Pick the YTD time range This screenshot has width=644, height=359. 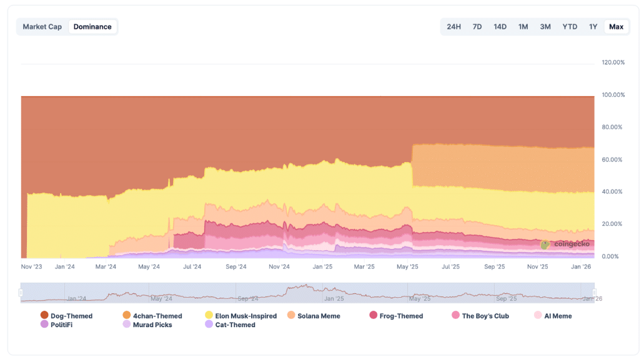[570, 27]
